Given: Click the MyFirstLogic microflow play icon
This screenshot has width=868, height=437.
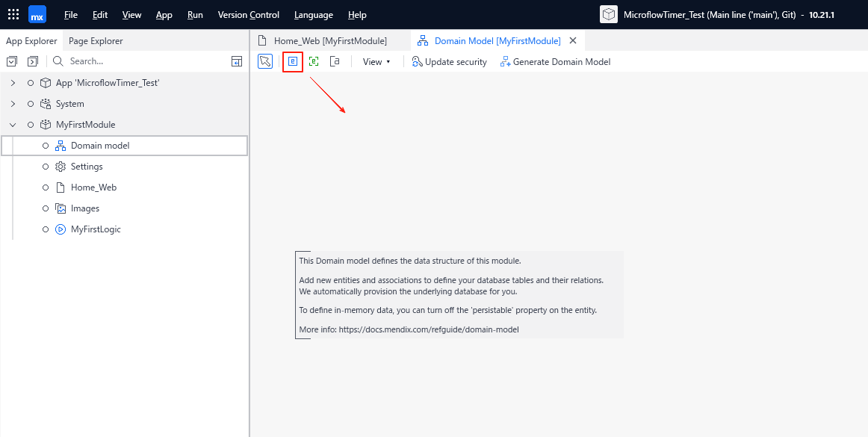Looking at the screenshot, I should [61, 229].
